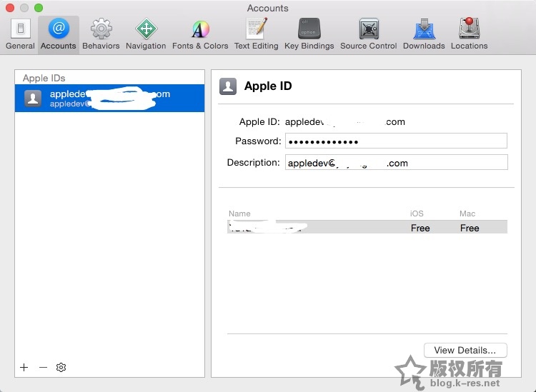The image size is (536, 392).
Task: Click the Free value under Mac
Action: point(470,228)
